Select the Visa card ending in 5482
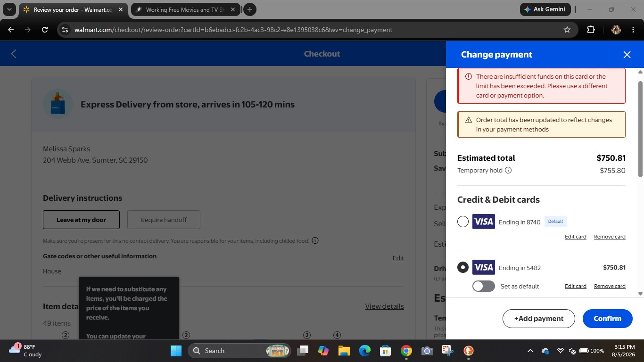The width and height of the screenshot is (644, 362). coord(463,267)
